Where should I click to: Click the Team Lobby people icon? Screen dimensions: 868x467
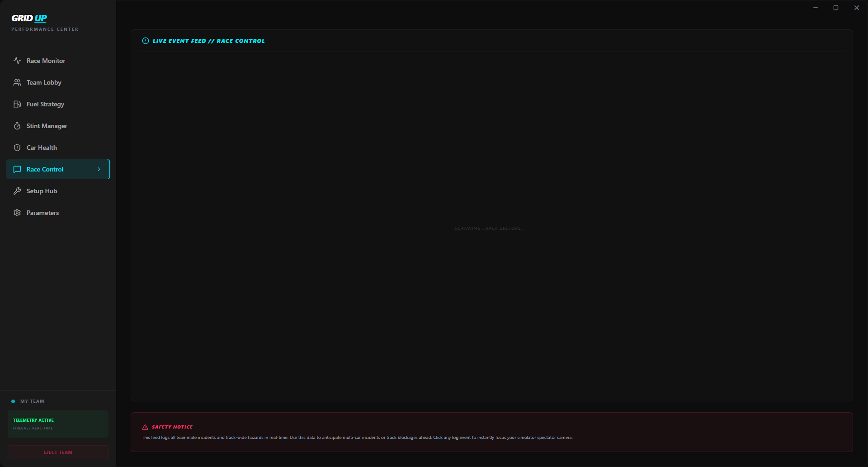click(17, 82)
